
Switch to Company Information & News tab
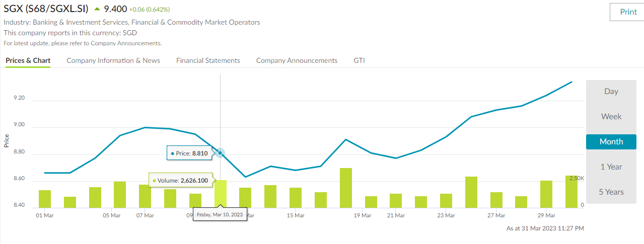(113, 60)
